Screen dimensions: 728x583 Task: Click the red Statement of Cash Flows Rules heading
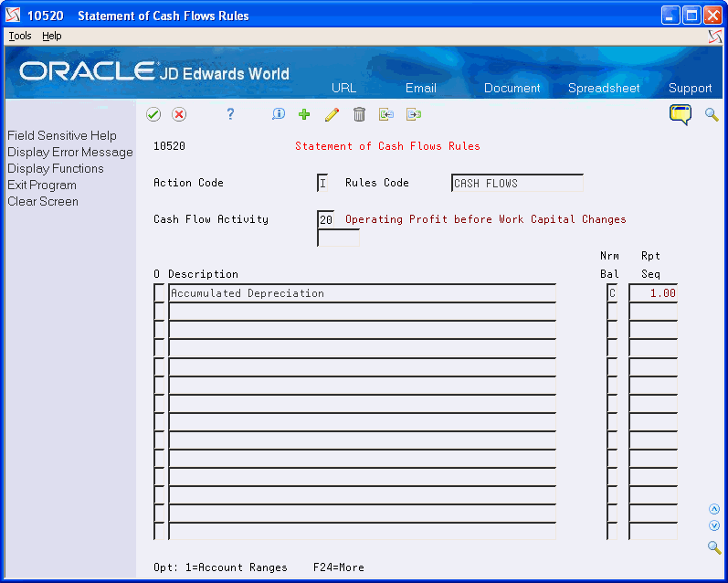(387, 146)
